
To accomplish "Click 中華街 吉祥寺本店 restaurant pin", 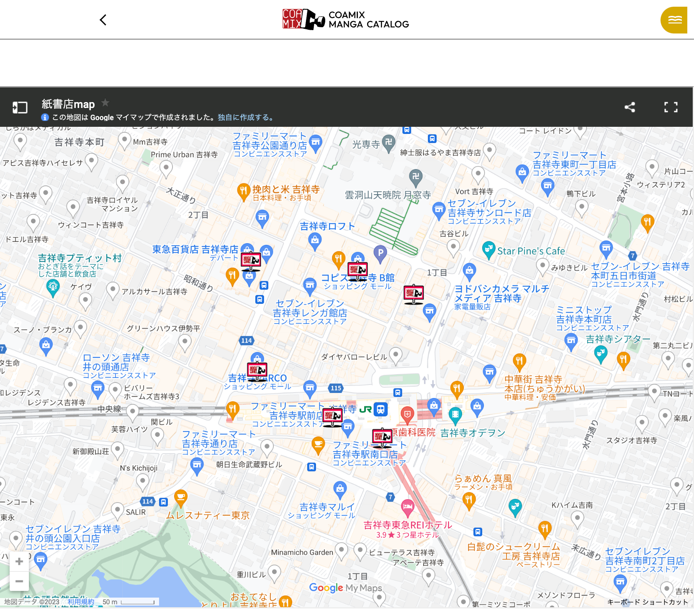I will click(x=519, y=362).
